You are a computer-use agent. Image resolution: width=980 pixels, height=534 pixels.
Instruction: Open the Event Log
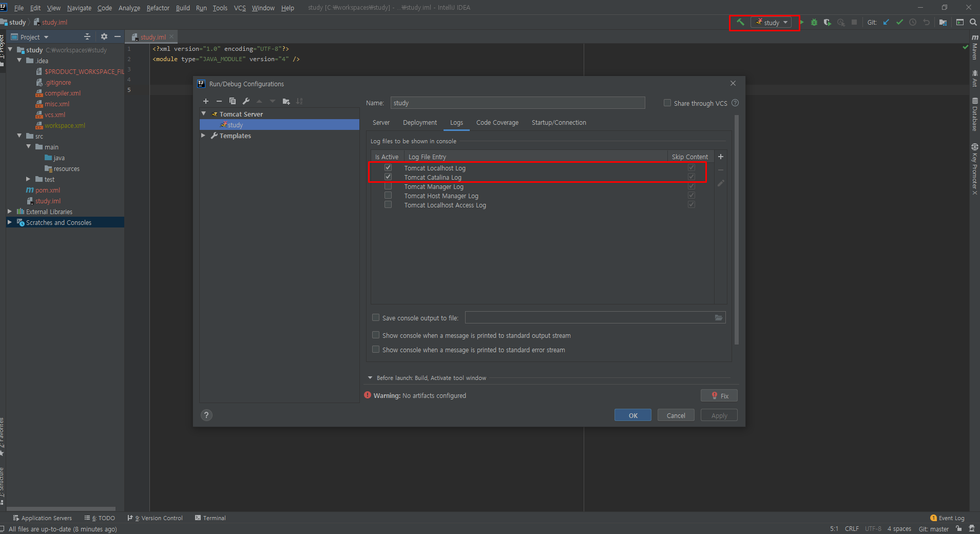948,518
